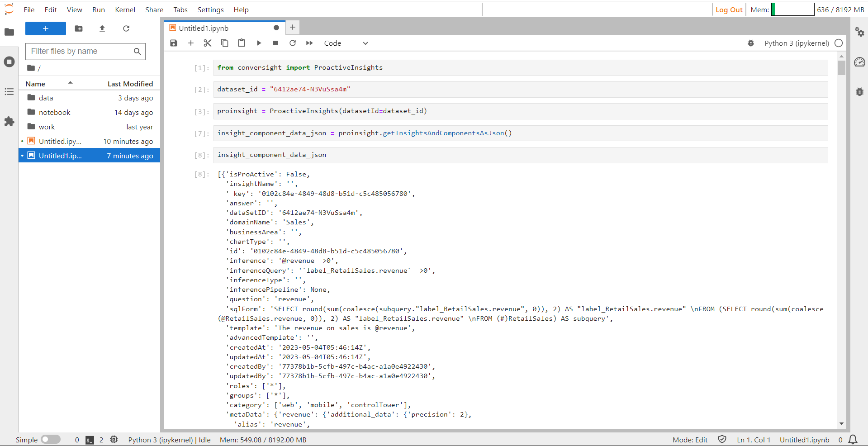Select Untitled.ipynb in file list
The image size is (868, 446).
pos(90,141)
